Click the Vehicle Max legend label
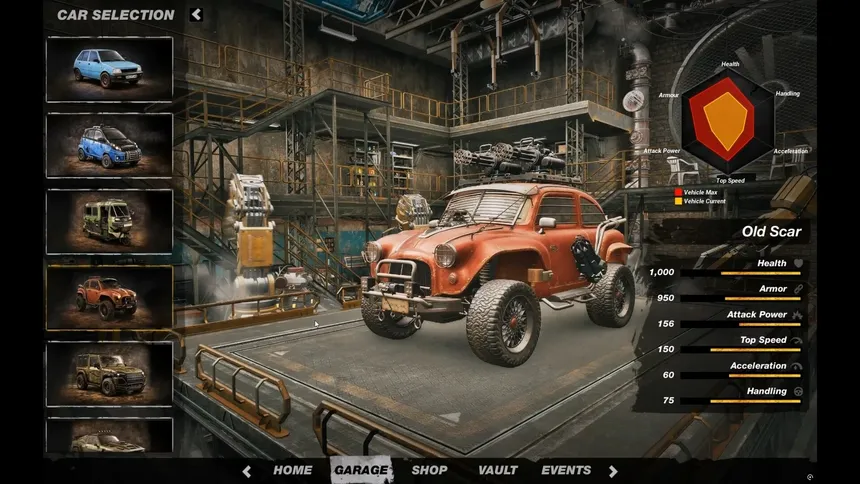This screenshot has width=860, height=484. point(700,193)
